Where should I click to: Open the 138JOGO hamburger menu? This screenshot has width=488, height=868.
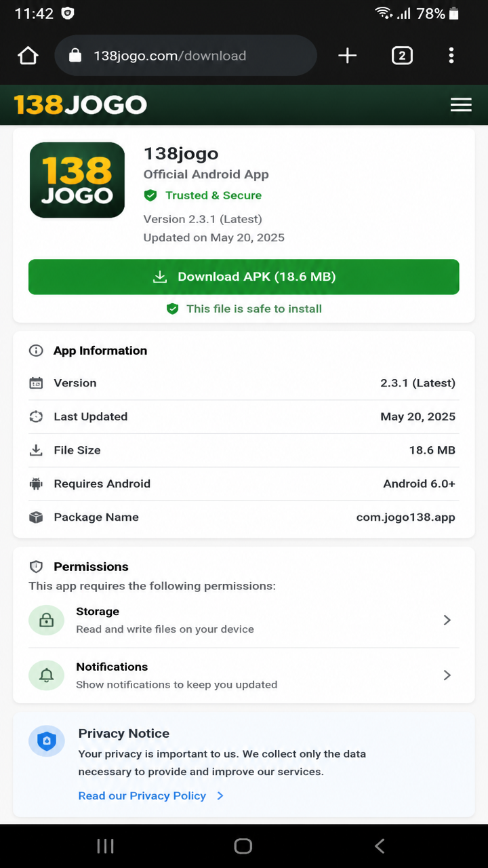pos(461,104)
